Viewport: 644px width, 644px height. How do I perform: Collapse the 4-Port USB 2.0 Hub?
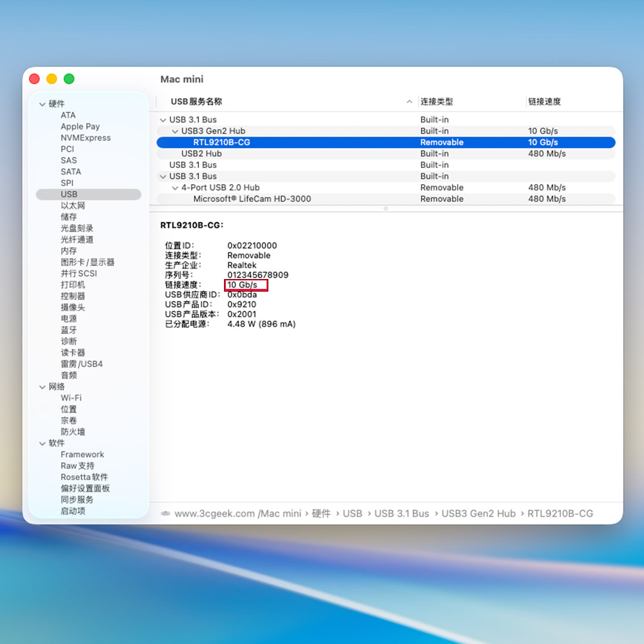(x=174, y=187)
